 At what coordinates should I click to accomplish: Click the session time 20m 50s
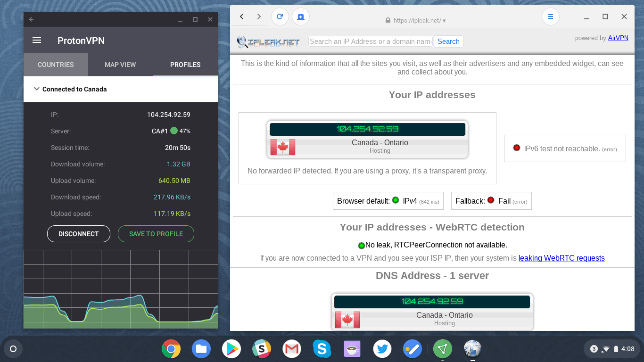pyautogui.click(x=178, y=148)
